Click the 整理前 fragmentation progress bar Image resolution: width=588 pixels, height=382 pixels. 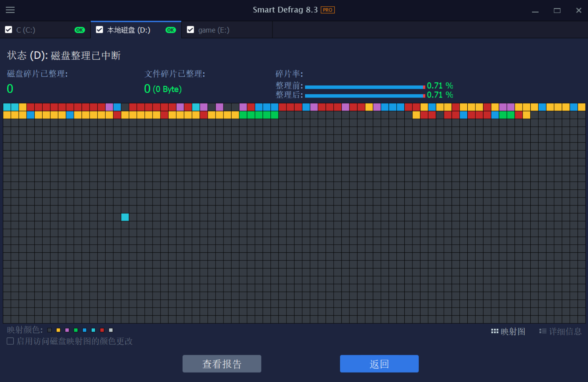coord(365,87)
